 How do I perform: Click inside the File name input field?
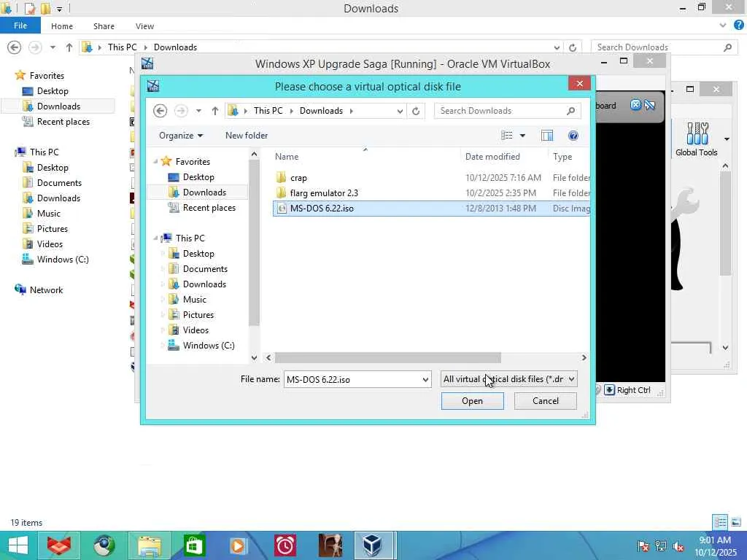352,379
